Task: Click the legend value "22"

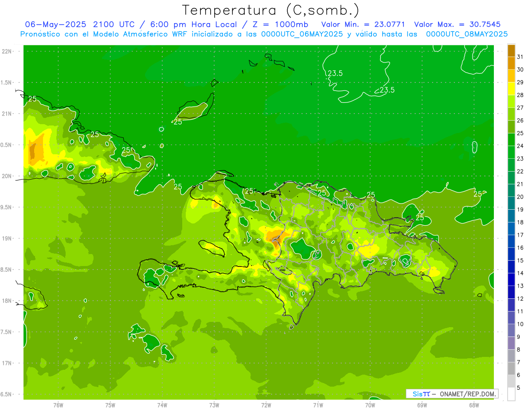Action: click(x=520, y=171)
